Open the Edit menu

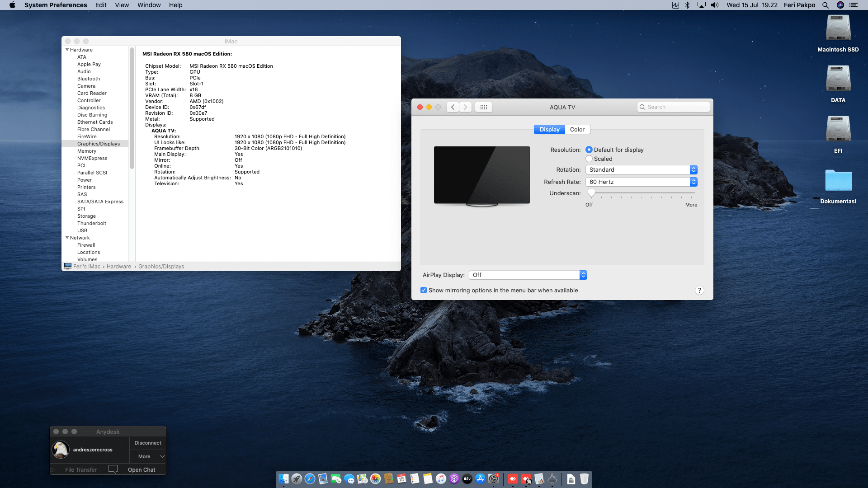(101, 5)
